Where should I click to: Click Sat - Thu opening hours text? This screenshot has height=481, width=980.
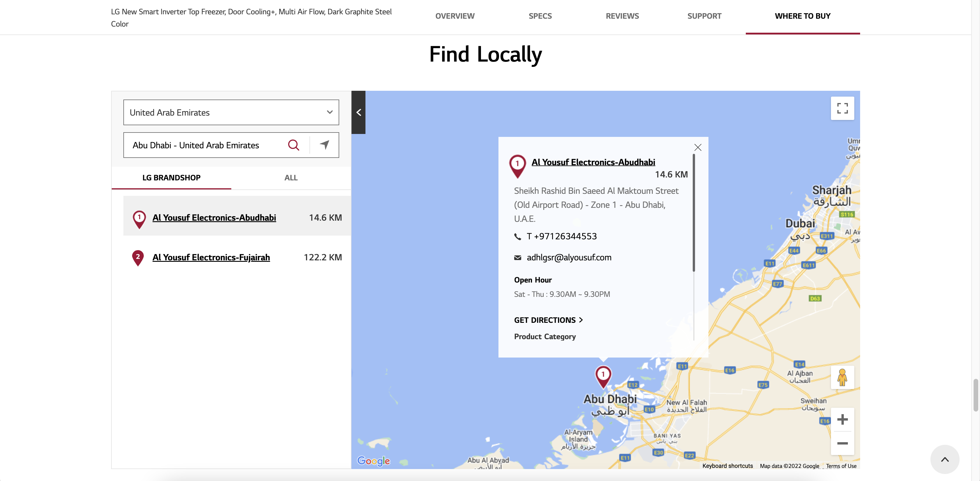[562, 294]
